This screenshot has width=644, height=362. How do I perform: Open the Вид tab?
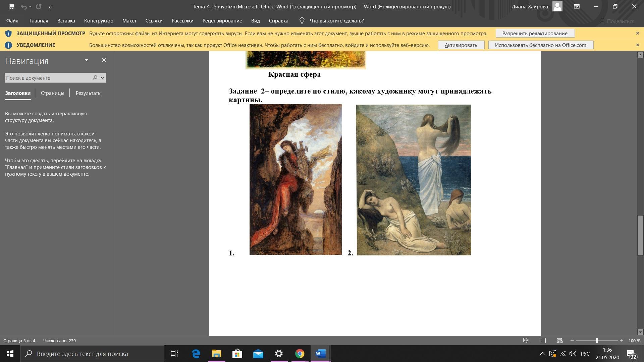(x=256, y=21)
